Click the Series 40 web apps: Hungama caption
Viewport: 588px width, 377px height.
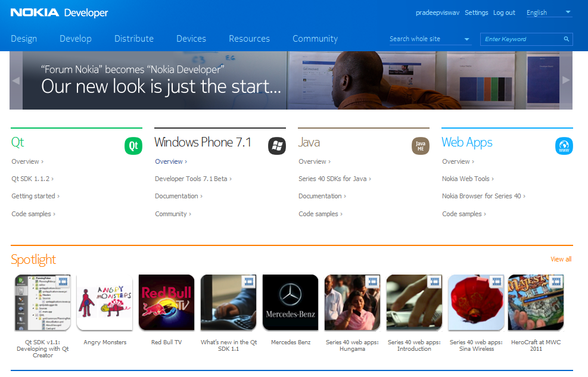coord(352,345)
